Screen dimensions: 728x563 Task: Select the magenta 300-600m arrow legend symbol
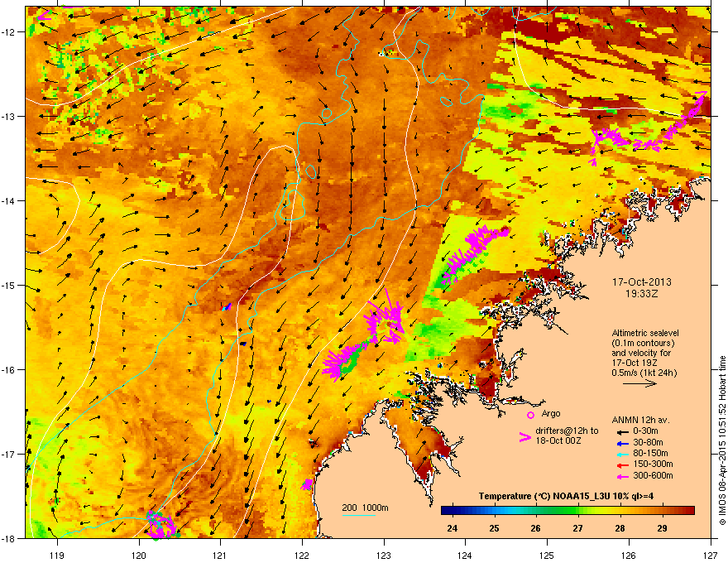point(622,476)
